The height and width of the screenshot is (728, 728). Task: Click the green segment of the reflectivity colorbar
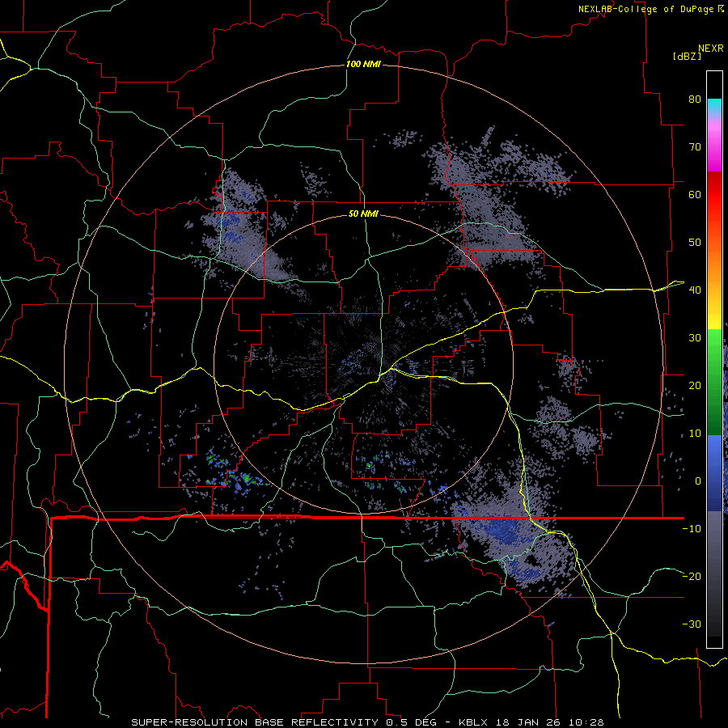click(714, 382)
